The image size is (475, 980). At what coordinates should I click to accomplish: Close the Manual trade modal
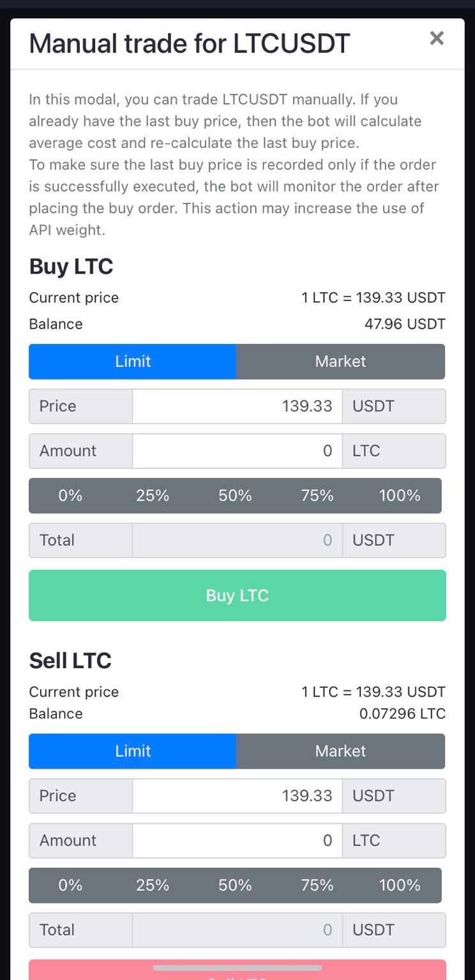[437, 38]
